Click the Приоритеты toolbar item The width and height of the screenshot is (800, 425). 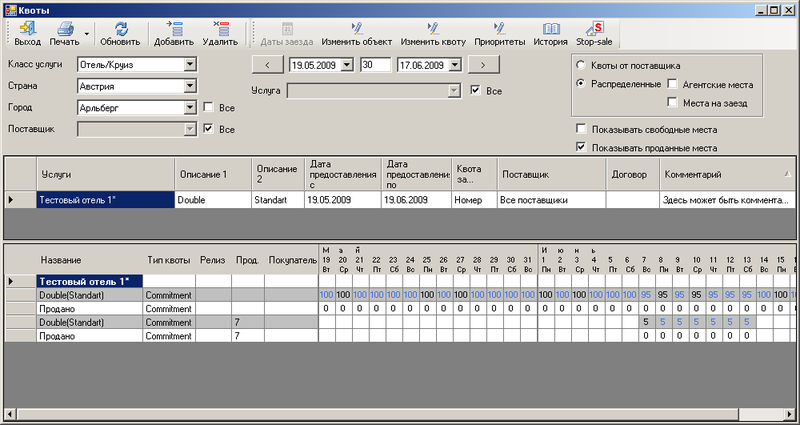click(500, 34)
